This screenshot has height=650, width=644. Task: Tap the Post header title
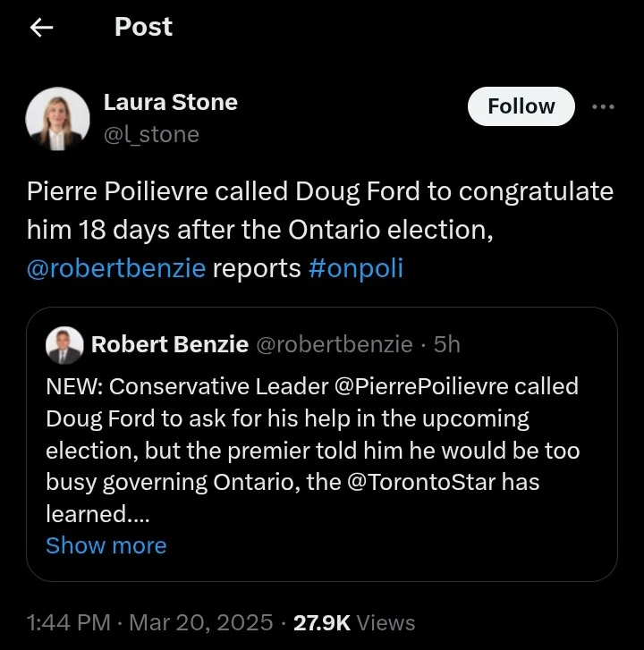(143, 28)
